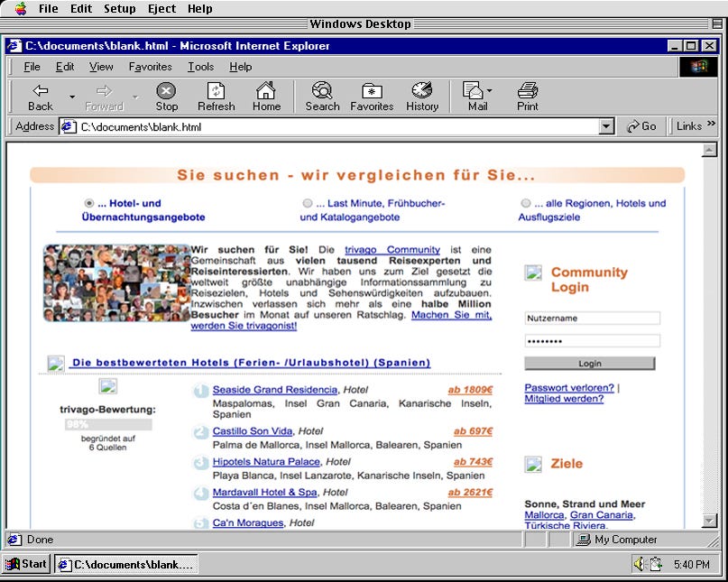Viewport: 728px width, 582px height.
Task: Select Hotel- und Übernachtungsangebote radio button
Action: coord(88,203)
